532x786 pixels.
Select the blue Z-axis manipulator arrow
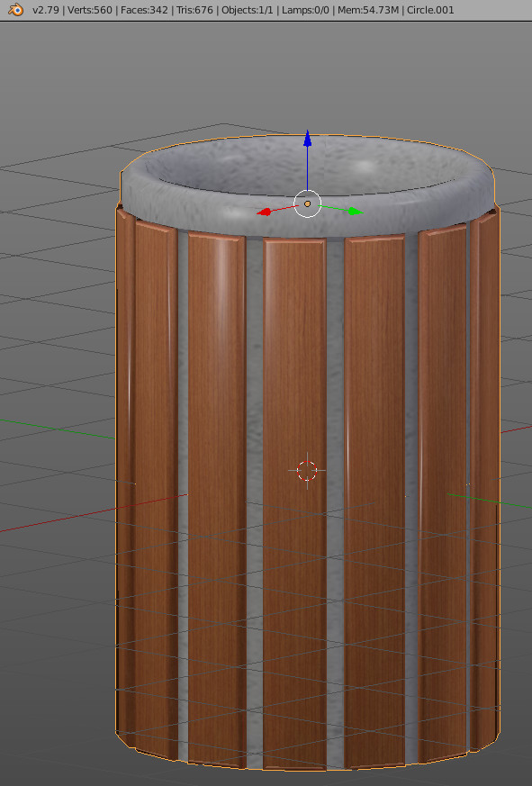(307, 139)
